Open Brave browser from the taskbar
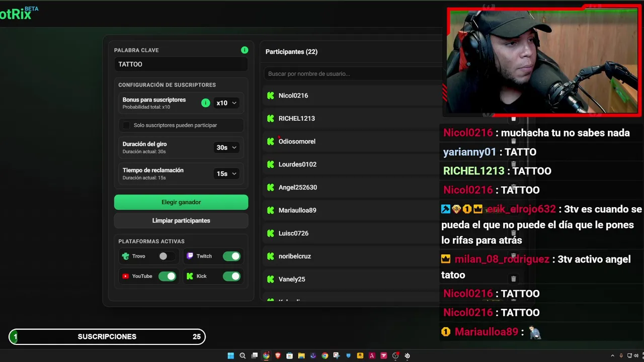The image size is (644, 362). (x=278, y=355)
